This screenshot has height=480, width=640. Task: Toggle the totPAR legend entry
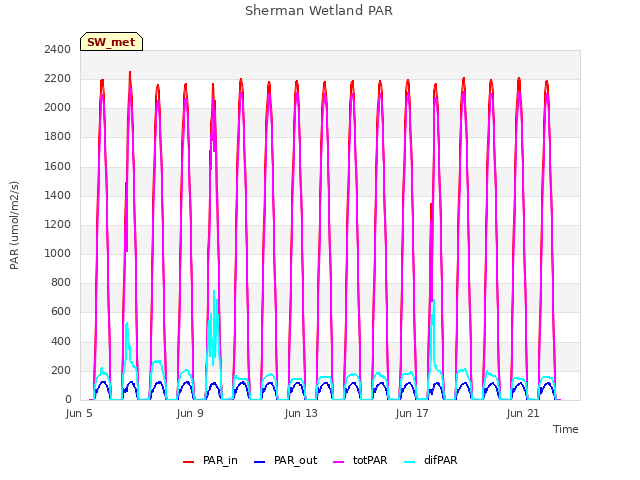[x=360, y=460]
